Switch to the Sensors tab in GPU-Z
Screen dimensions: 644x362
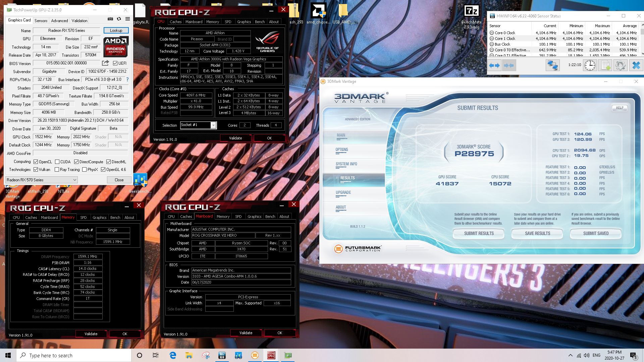(41, 20)
